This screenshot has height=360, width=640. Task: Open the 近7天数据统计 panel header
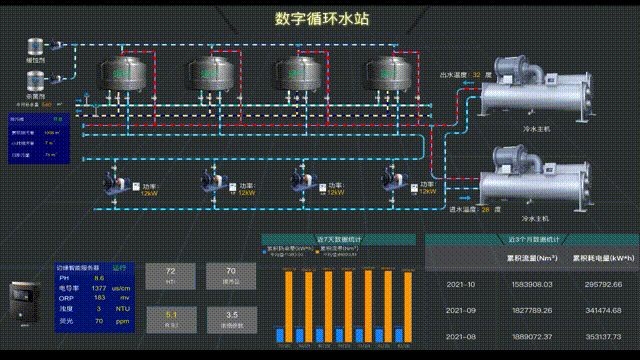click(338, 239)
